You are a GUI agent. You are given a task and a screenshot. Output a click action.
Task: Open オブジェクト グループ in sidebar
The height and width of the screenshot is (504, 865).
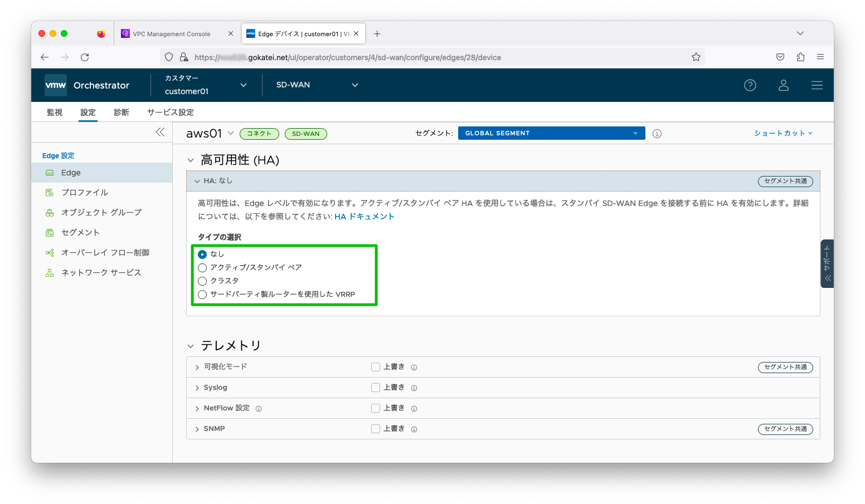101,213
